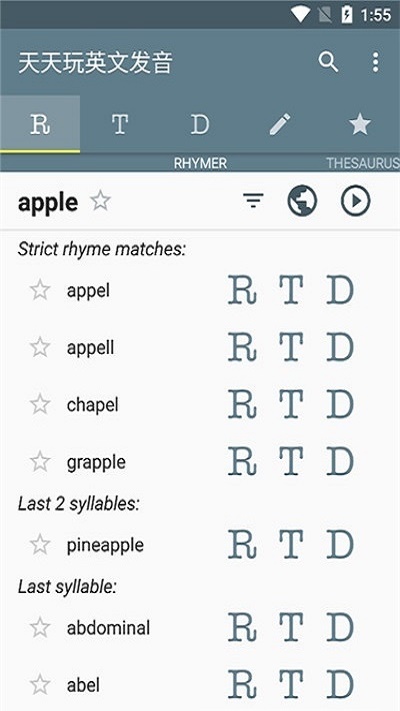This screenshot has width=400, height=711.
Task: Tap the R rhymer icon for abel
Action: (242, 685)
